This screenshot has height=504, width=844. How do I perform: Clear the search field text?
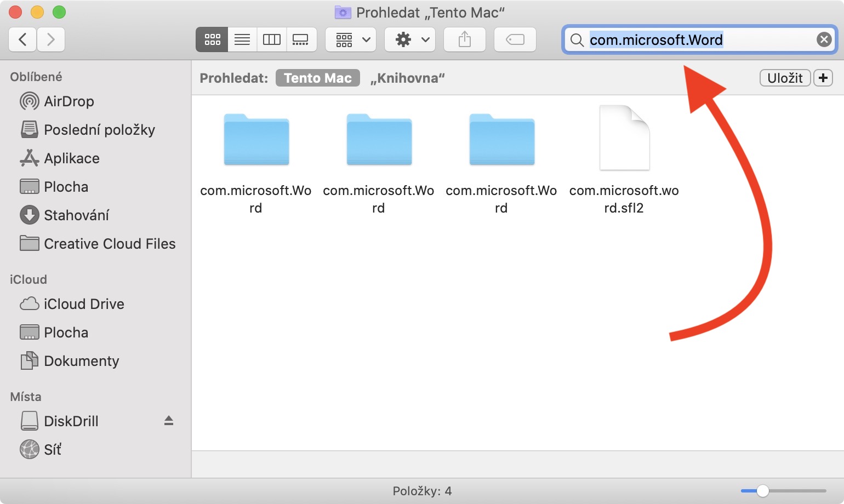pos(824,39)
